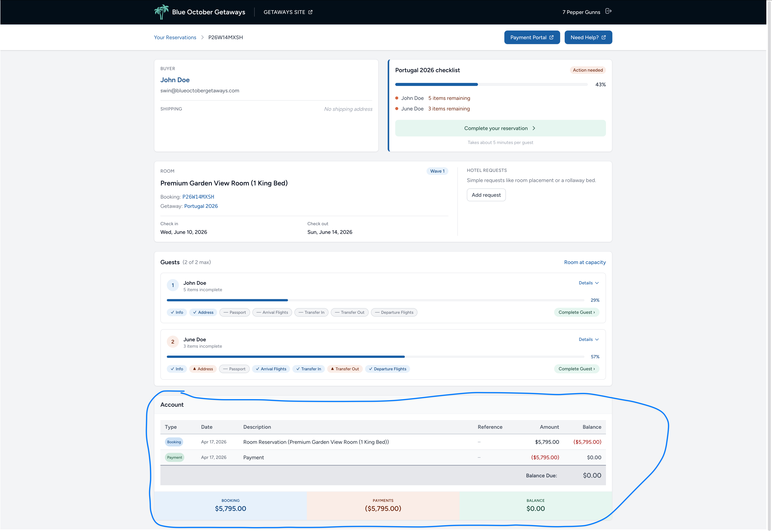
Task: Open buyer John Doe's profile link
Action: tap(175, 80)
